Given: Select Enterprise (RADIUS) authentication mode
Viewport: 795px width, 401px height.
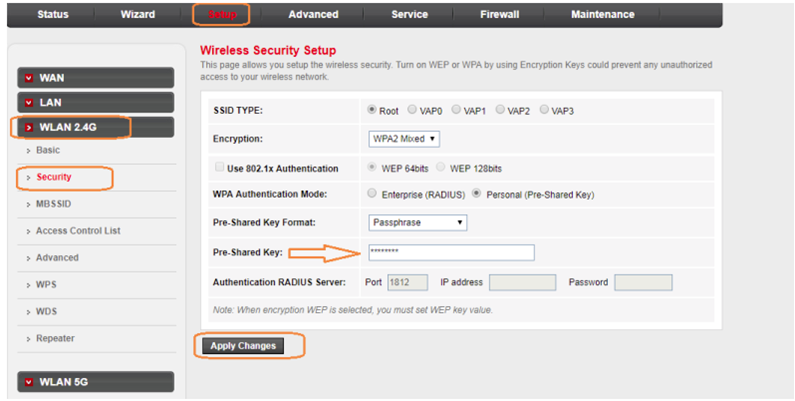Looking at the screenshot, I should 373,194.
